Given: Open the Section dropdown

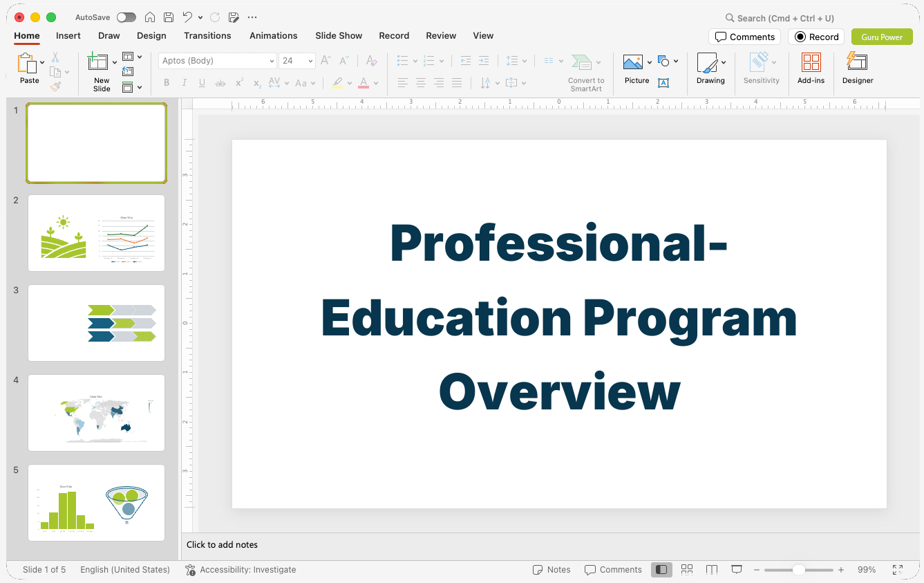Looking at the screenshot, I should (x=131, y=87).
